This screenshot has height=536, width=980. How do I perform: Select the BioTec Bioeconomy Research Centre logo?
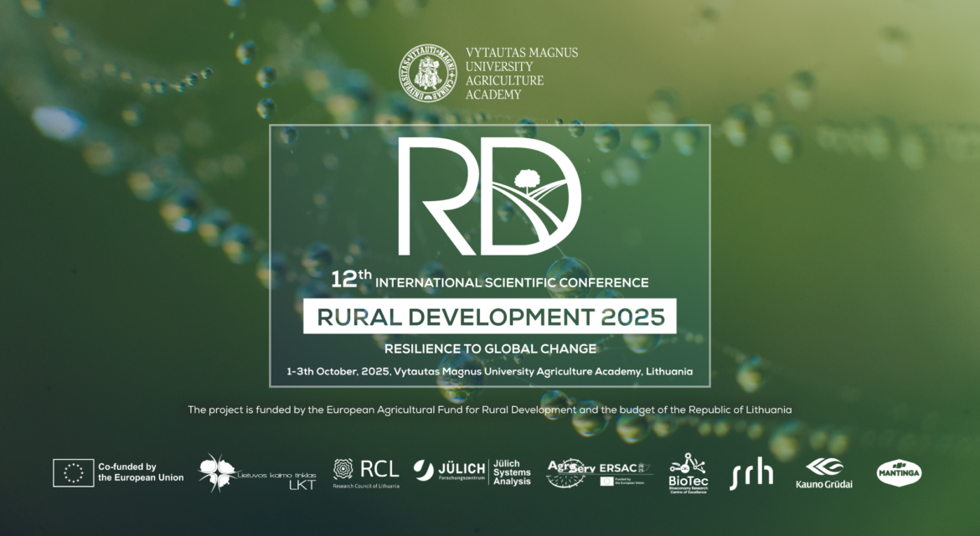tap(687, 473)
